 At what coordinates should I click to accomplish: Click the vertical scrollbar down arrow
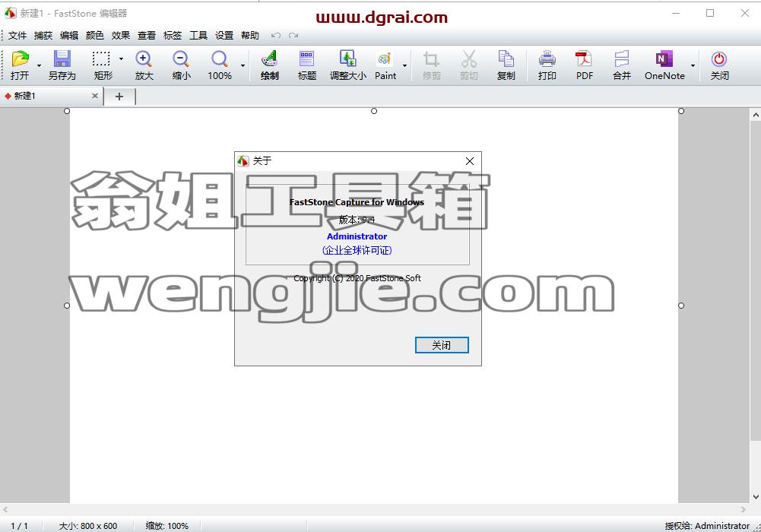click(756, 496)
